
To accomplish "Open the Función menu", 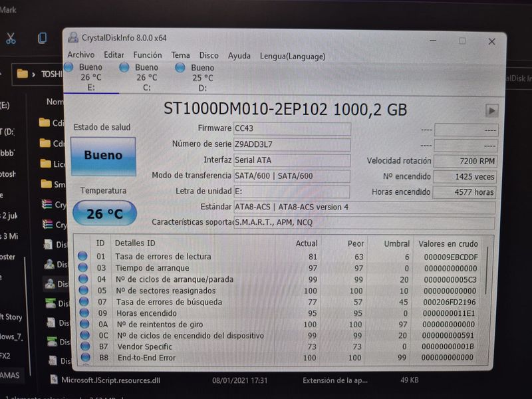I will [x=147, y=55].
